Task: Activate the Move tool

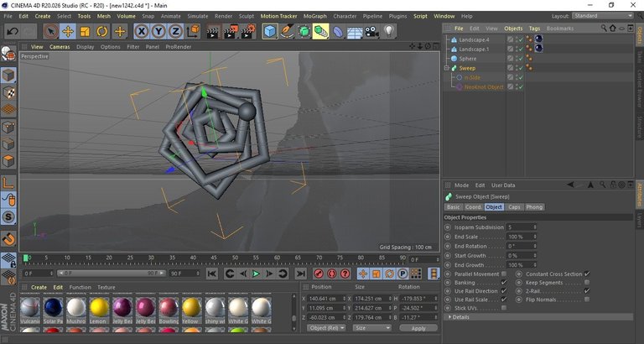Action: (68, 31)
